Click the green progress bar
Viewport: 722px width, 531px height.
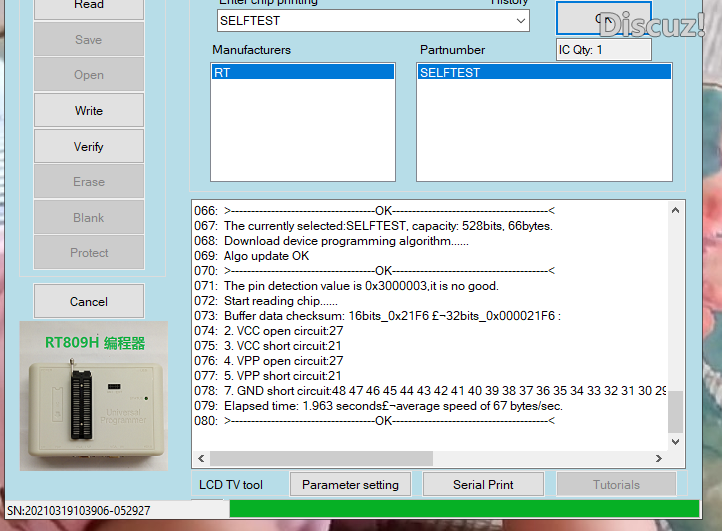[x=464, y=509]
